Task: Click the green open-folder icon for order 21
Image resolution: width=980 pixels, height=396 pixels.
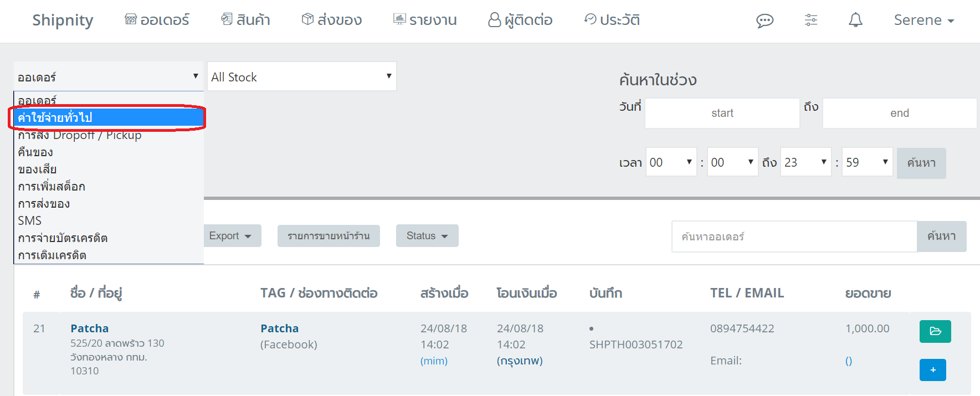Action: [935, 331]
